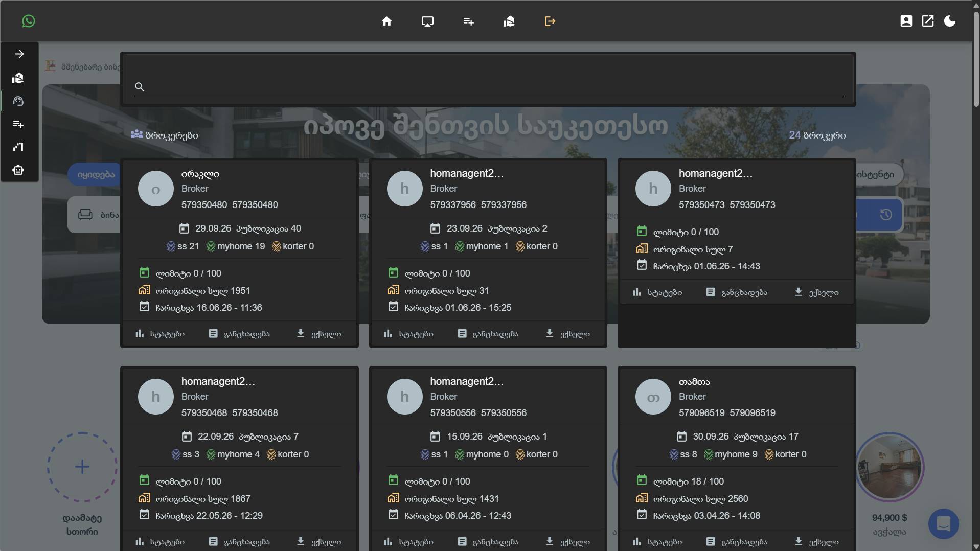Screen dimensions: 980x551
Task: Open the chat bubble widget
Action: point(944,524)
